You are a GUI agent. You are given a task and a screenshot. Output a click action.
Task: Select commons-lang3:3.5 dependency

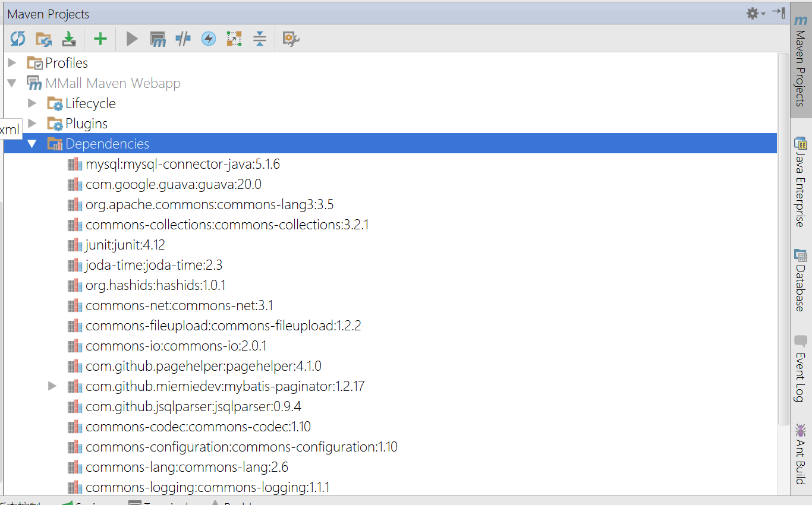210,204
